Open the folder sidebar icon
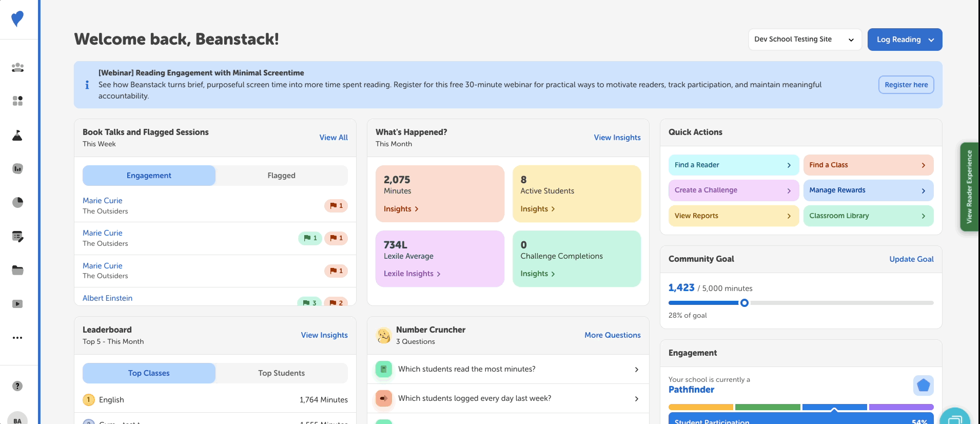 point(17,270)
